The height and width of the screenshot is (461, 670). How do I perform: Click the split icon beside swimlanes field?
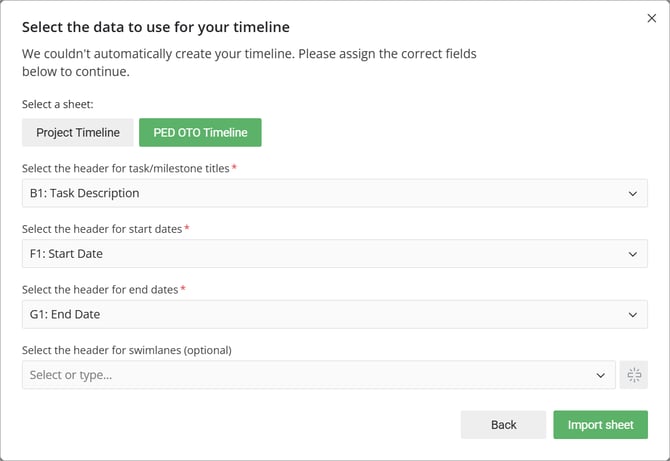(x=634, y=375)
